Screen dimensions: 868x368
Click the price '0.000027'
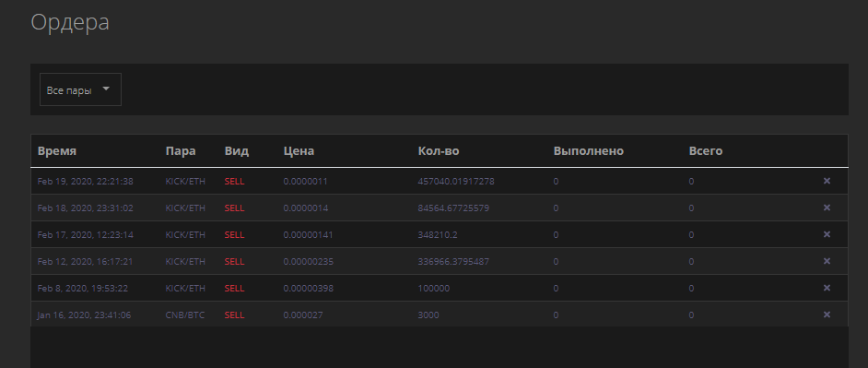(x=303, y=315)
